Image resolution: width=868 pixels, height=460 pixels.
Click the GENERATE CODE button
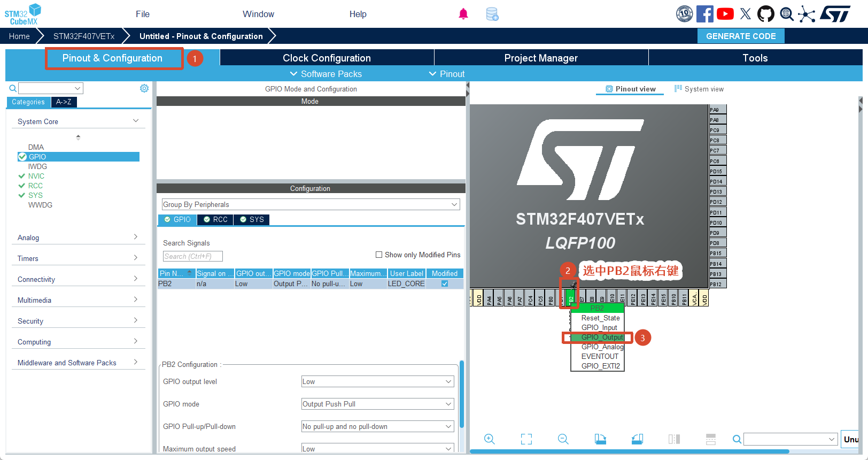[741, 36]
